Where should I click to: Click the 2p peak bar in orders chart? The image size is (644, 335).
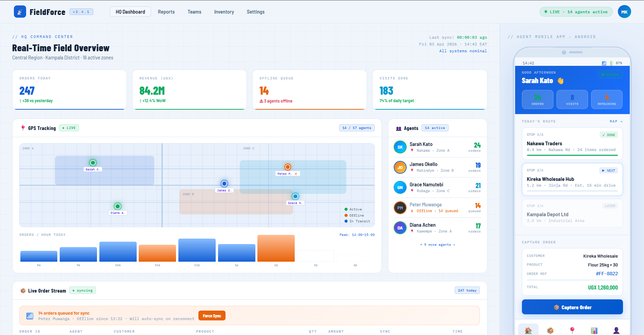(x=276, y=248)
